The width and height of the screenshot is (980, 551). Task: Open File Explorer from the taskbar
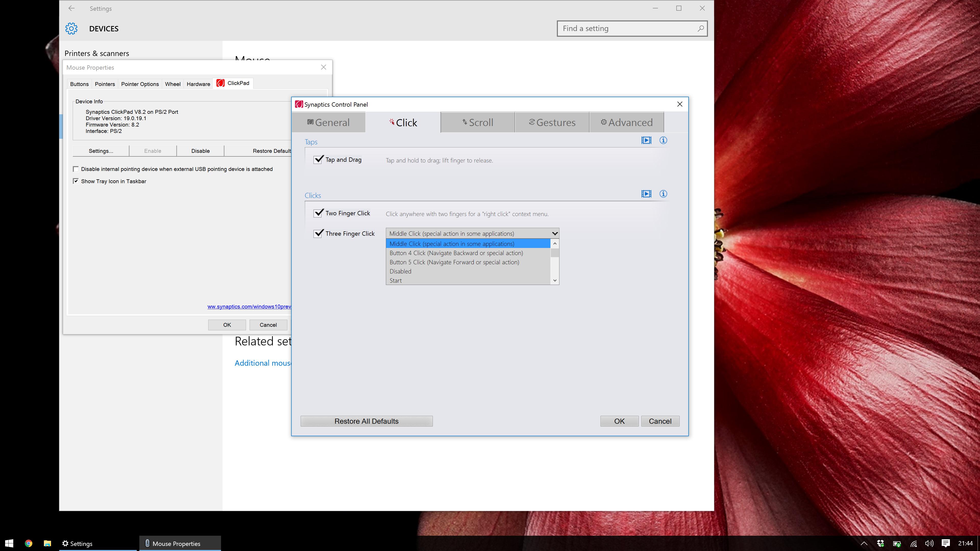click(47, 543)
